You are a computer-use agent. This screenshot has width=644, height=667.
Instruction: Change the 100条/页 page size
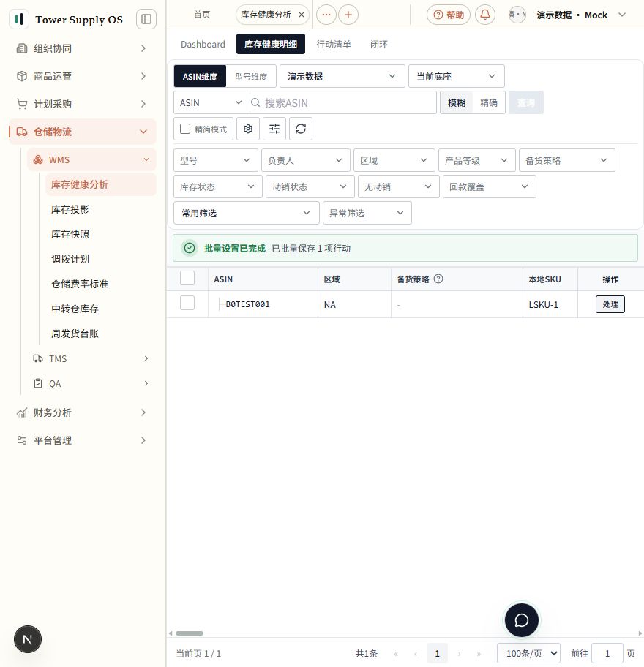528,653
